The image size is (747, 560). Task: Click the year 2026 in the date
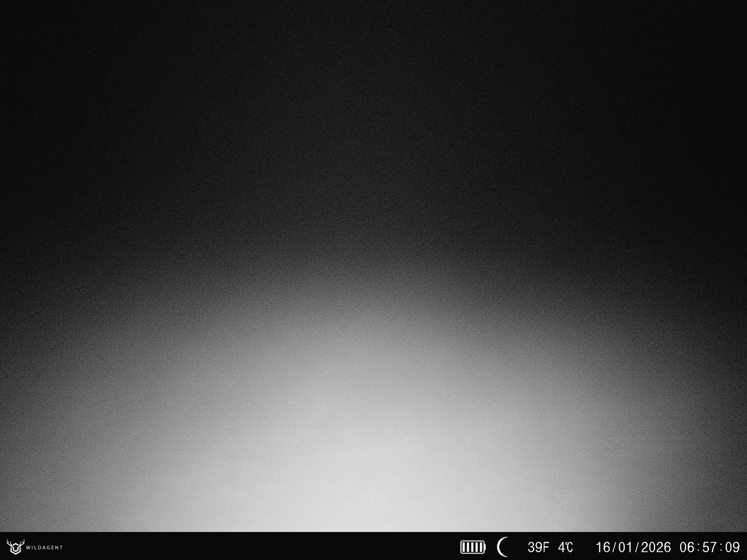click(656, 547)
